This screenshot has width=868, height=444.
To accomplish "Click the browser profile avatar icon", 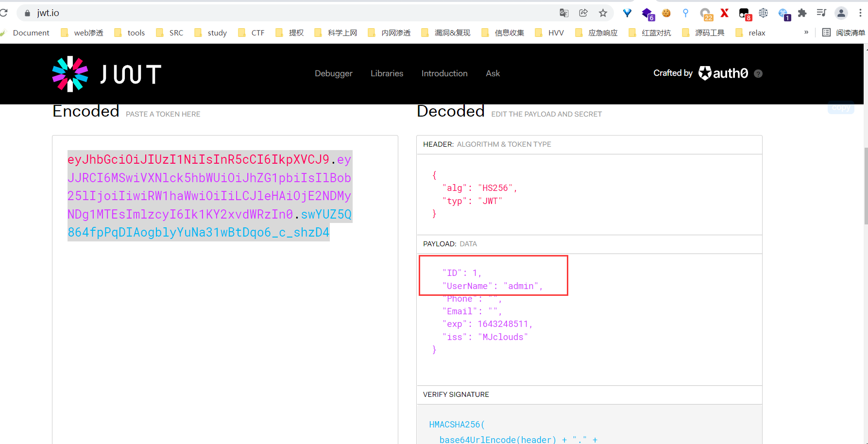I will click(x=841, y=13).
